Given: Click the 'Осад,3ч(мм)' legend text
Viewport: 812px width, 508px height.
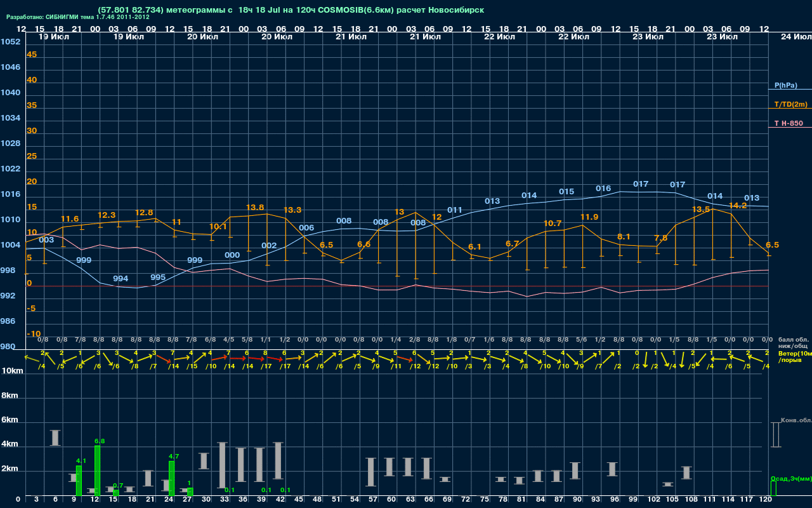Looking at the screenshot, I should tap(791, 478).
